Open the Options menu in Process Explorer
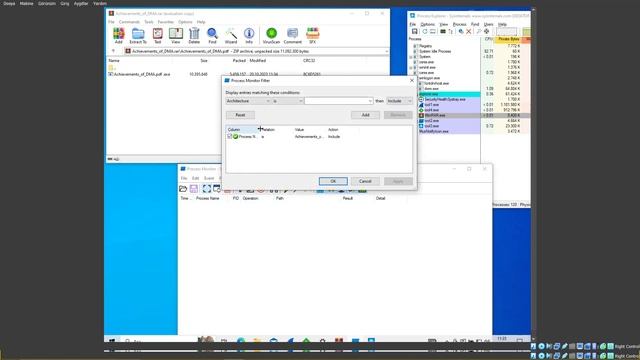640x360 pixels. click(x=428, y=24)
